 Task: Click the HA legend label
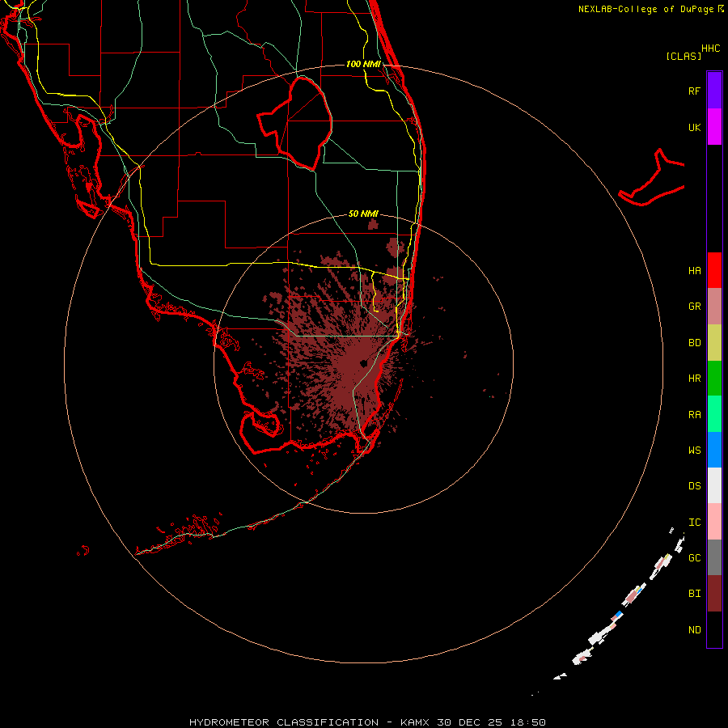[x=694, y=270]
